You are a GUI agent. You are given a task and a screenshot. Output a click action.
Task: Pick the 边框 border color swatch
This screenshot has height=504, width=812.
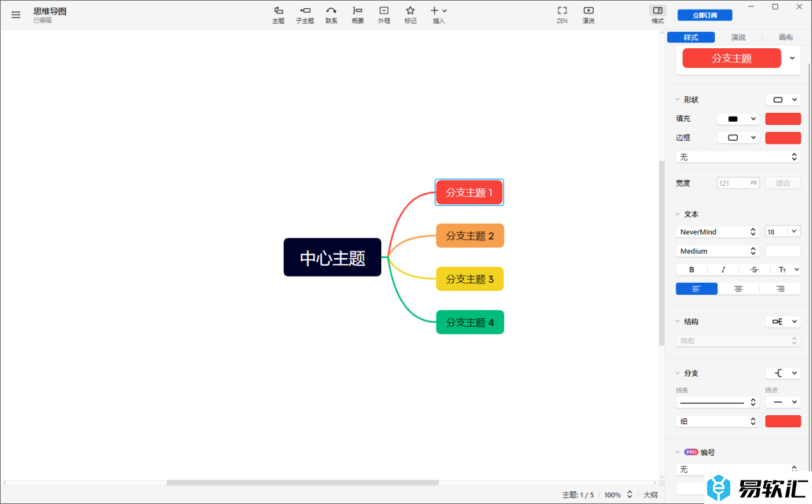(783, 138)
